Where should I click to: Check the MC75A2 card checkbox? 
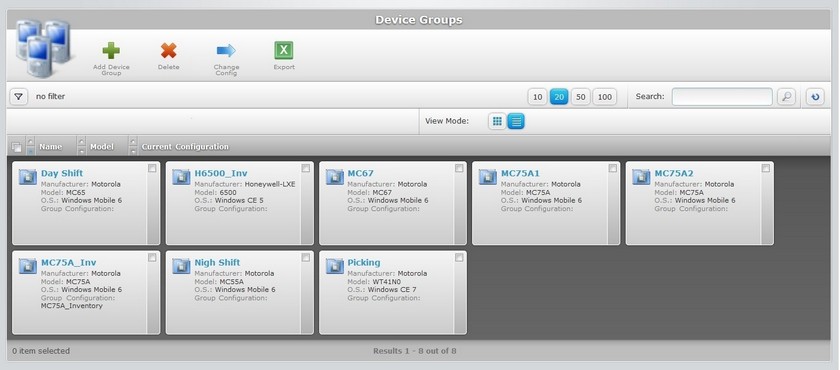point(766,168)
